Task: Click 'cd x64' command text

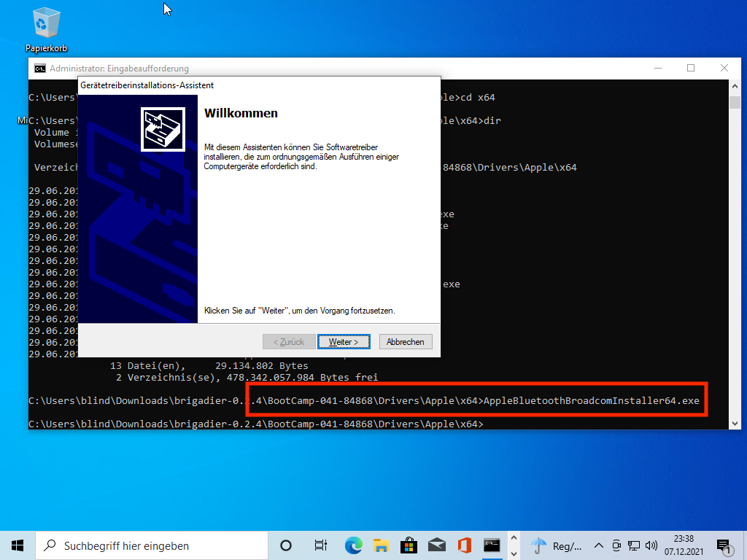Action: [478, 97]
